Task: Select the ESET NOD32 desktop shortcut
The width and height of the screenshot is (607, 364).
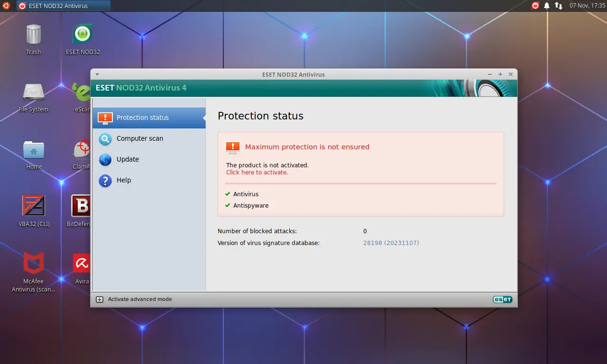Action: (x=83, y=39)
